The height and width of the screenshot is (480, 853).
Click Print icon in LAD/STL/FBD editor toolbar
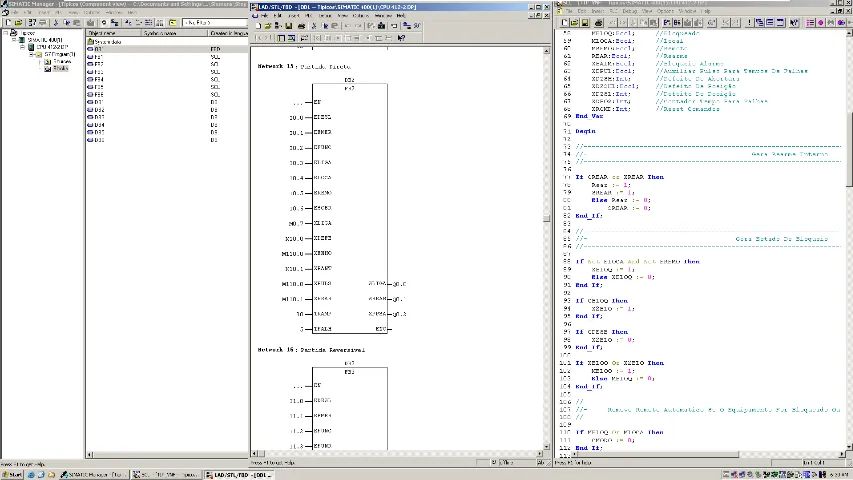(x=301, y=26)
